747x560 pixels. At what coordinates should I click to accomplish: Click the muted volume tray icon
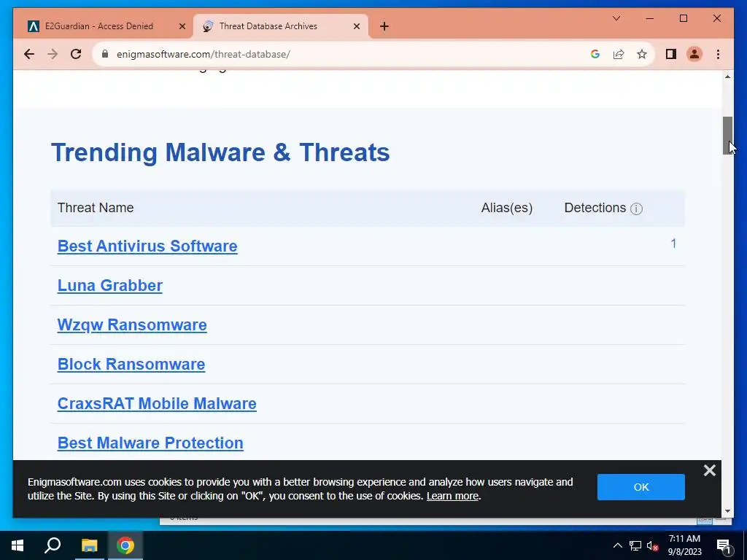[652, 545]
